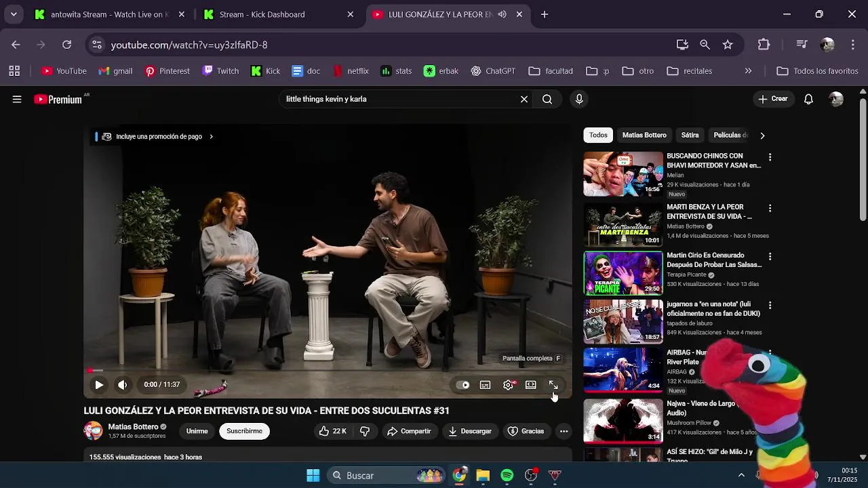Go to YouTube Premium home logo
This screenshot has height=488, width=868.
tap(58, 100)
